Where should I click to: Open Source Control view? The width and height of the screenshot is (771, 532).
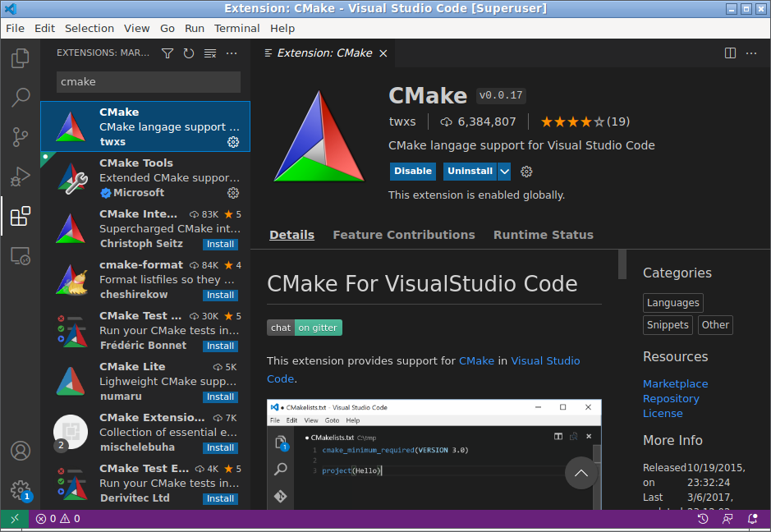point(21,136)
